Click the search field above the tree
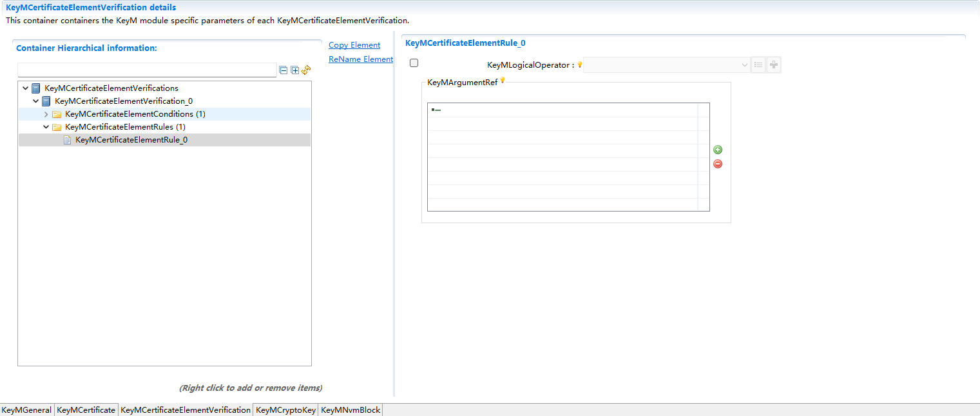The image size is (980, 416). (x=146, y=69)
